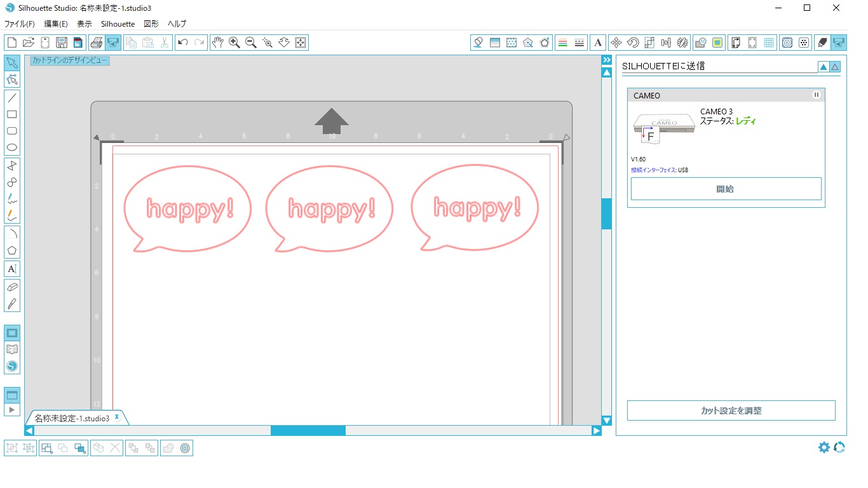Click the Undo arrow icon
Screen dimensions: 868x488
(x=183, y=43)
